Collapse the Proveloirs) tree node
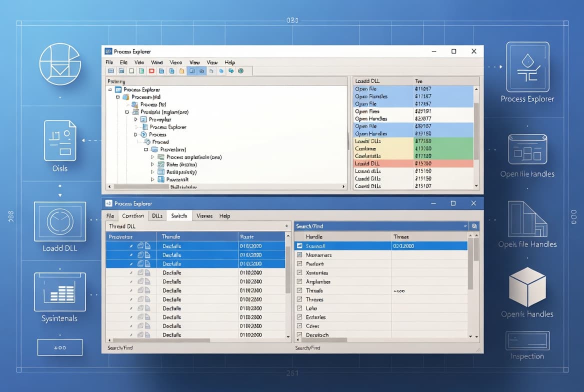This screenshot has width=584, height=392. pyautogui.click(x=146, y=150)
